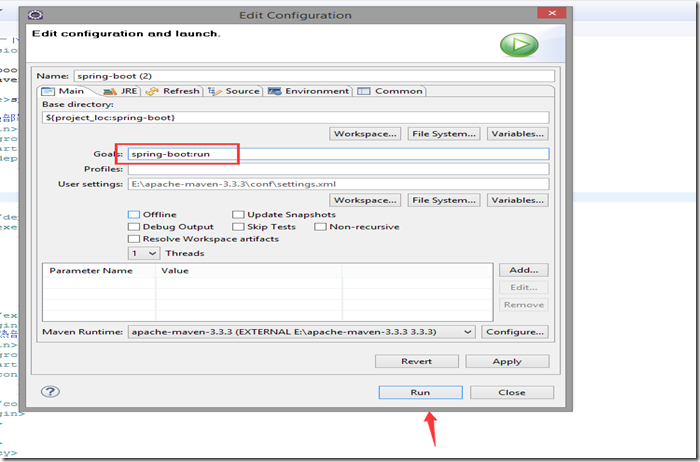Screen dimensions: 700x462
Task: Open the Maven Runtime dropdown
Action: 302,332
